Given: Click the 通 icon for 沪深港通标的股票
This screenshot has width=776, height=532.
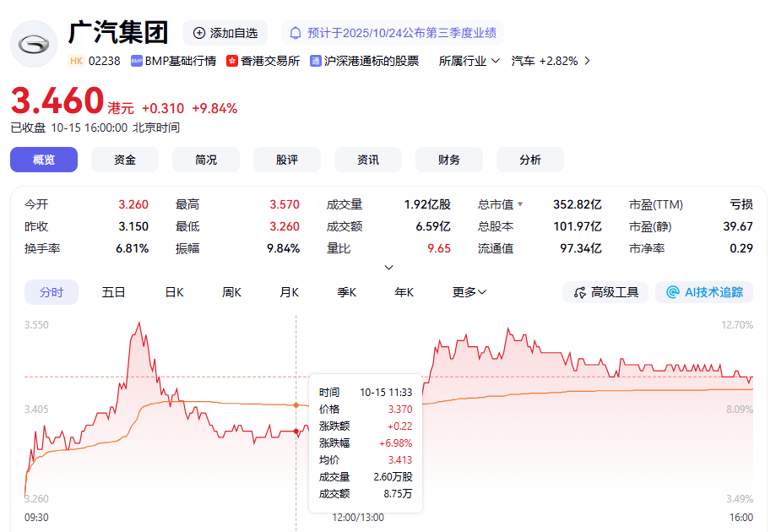Looking at the screenshot, I should [316, 61].
